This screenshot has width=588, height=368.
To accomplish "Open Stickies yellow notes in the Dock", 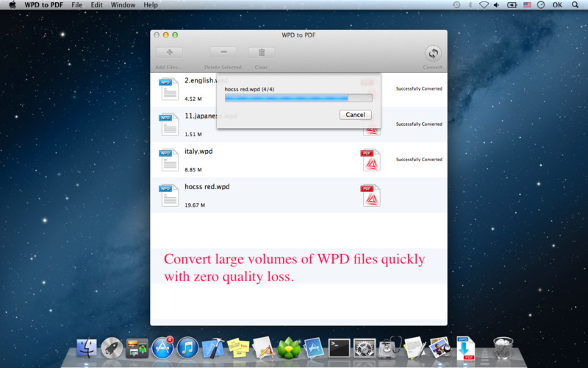I will click(x=238, y=347).
